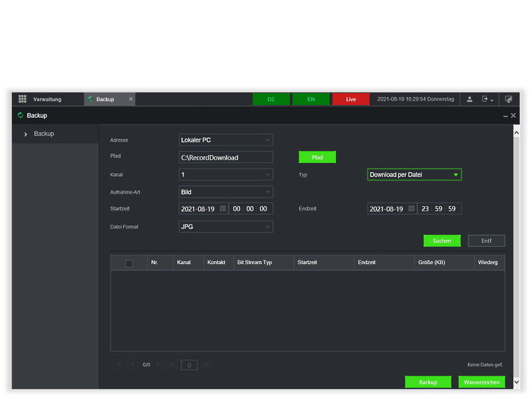Open the main menu grid icon
This screenshot has height=399, width=532.
(23, 99)
